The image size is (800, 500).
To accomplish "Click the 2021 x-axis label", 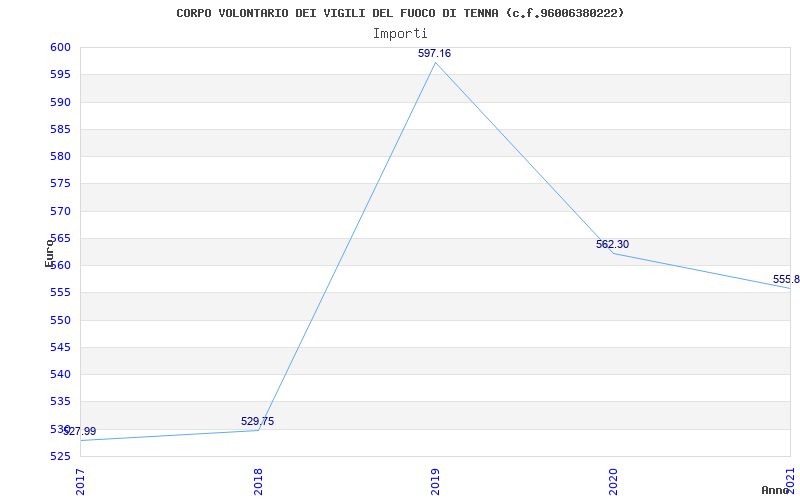I will pos(790,482).
